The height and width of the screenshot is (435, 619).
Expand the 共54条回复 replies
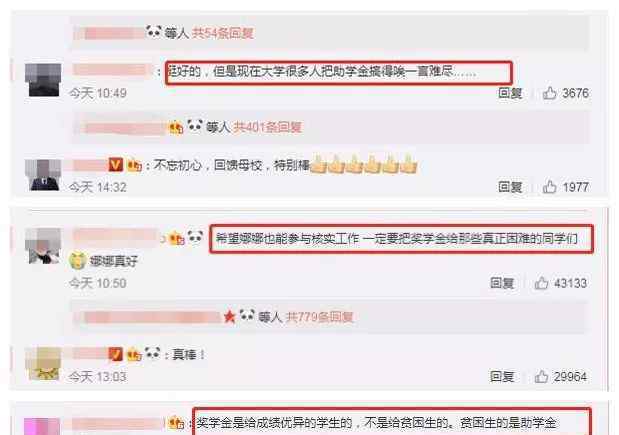[223, 33]
